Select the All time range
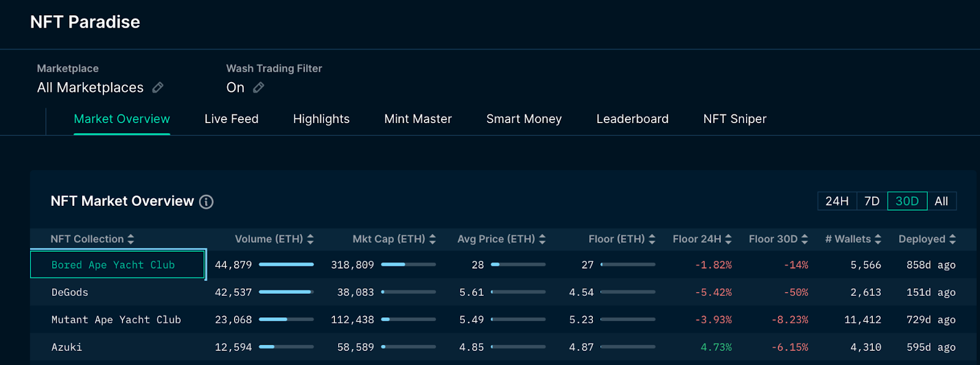 coord(941,201)
